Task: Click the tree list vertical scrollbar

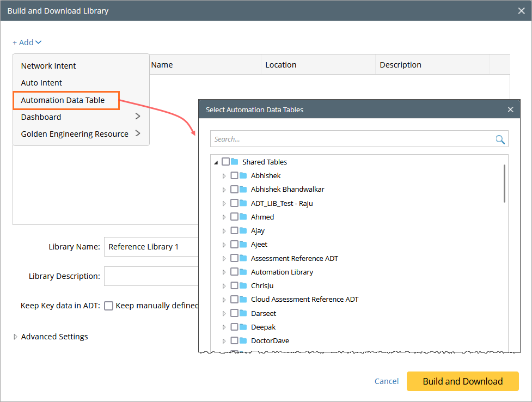Action: [504, 184]
